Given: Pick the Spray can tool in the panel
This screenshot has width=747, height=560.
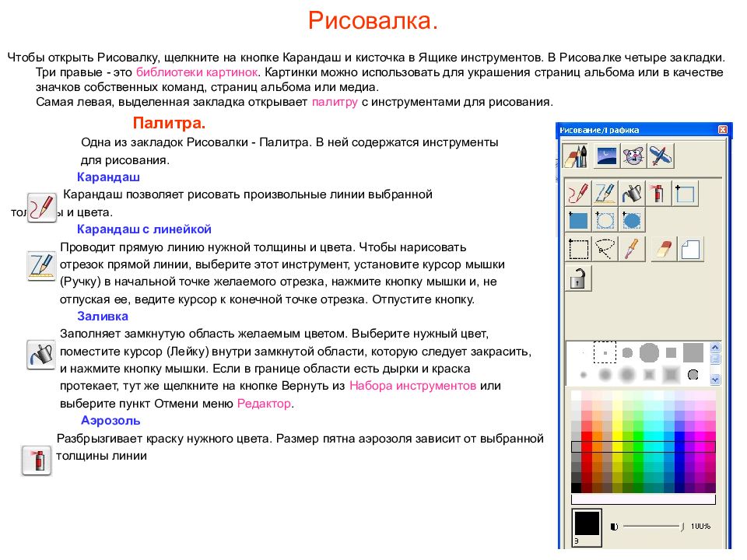Looking at the screenshot, I should 658,194.
